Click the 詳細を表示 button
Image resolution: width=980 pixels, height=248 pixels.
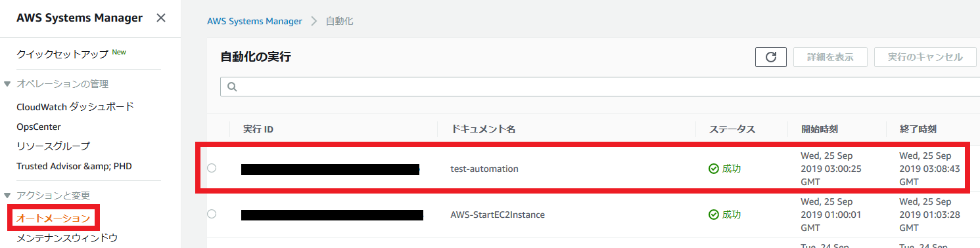click(830, 57)
